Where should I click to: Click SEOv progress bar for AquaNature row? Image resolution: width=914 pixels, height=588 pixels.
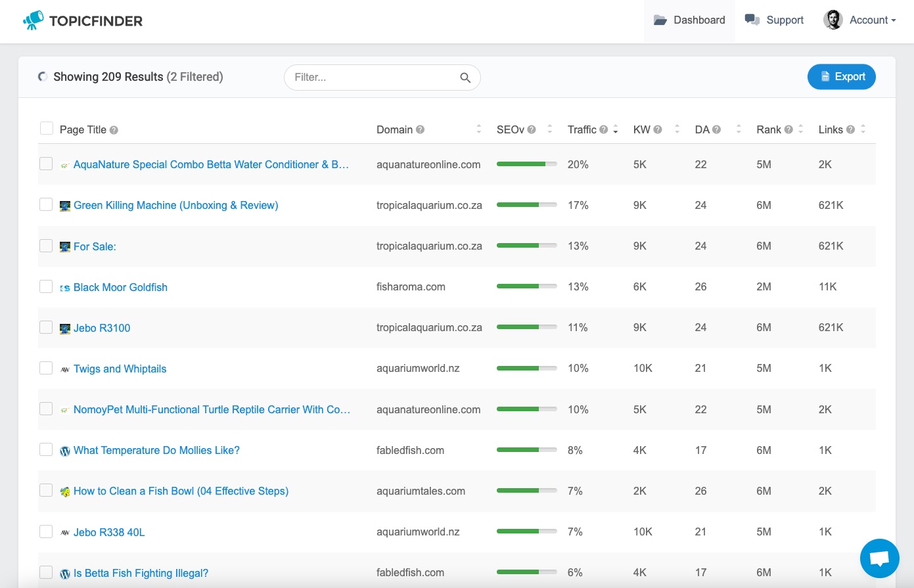(x=527, y=164)
